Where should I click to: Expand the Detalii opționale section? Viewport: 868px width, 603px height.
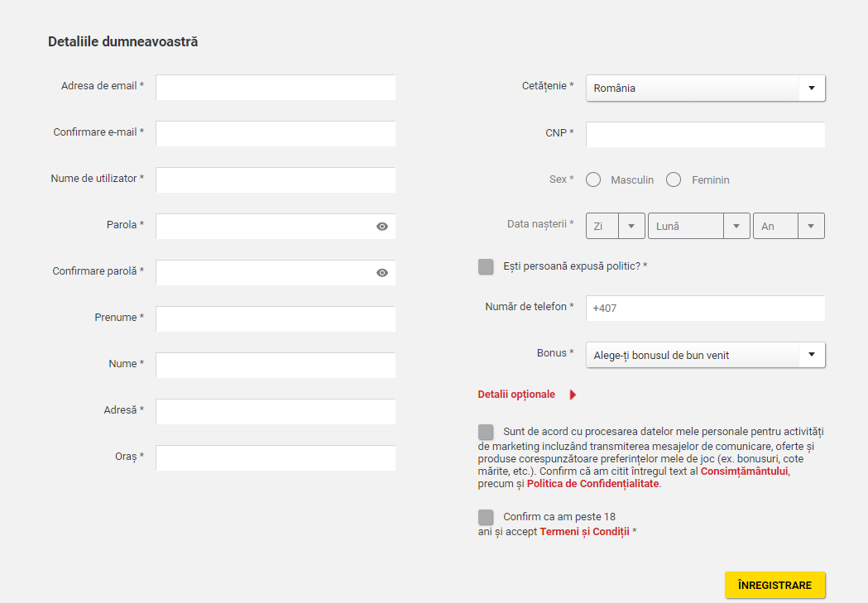click(x=516, y=395)
